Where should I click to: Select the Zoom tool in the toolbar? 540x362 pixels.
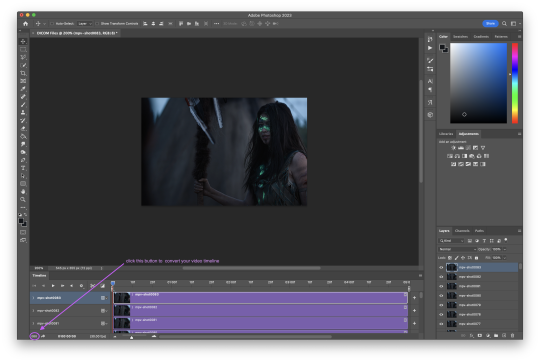23,199
